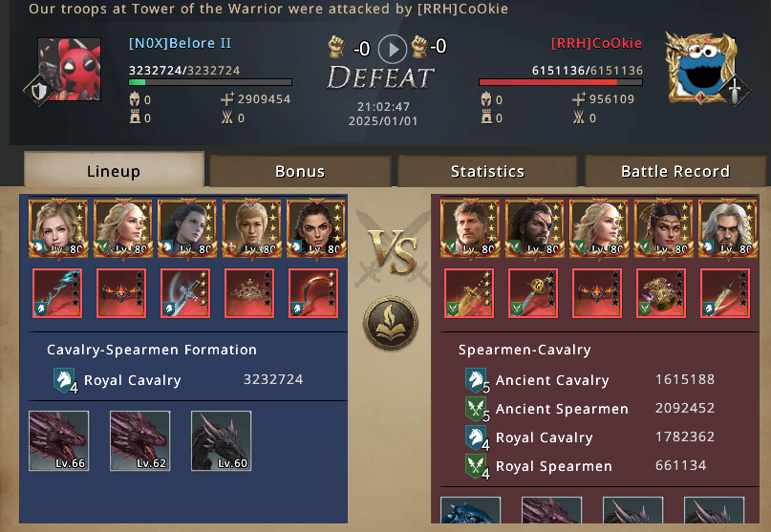Click the Lv.62 dragon icon
This screenshot has width=771, height=532.
140,441
